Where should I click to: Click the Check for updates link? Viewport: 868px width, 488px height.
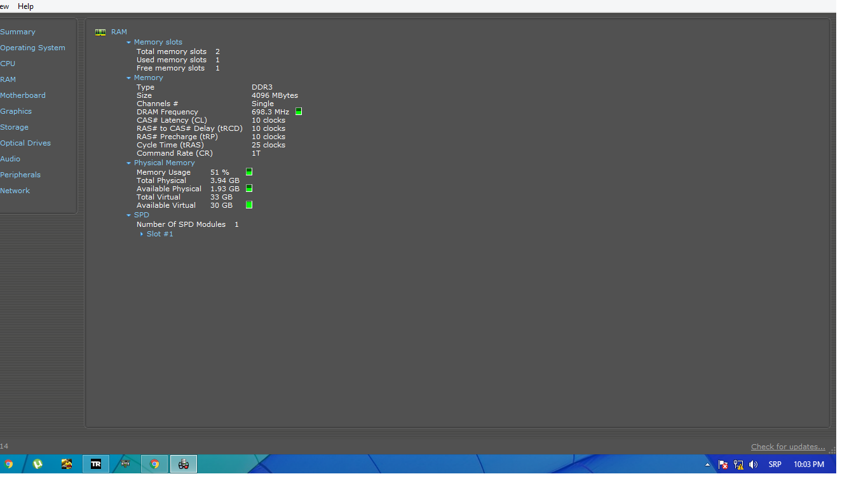788,447
